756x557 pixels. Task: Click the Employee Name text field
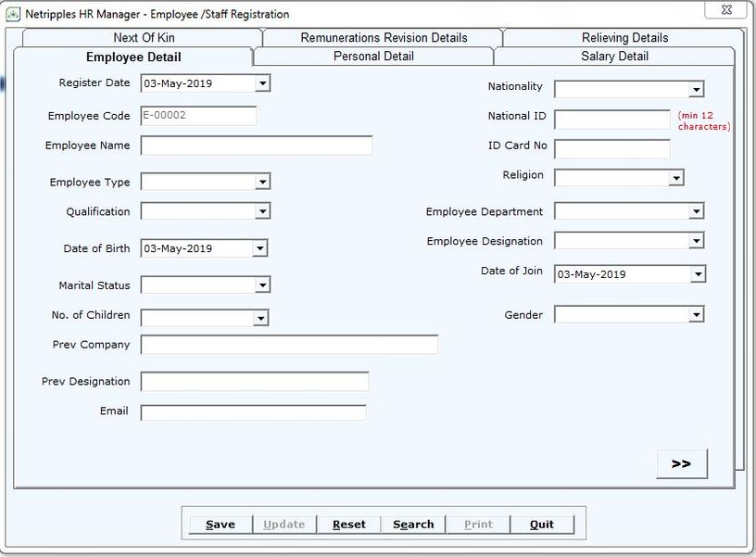pyautogui.click(x=257, y=146)
